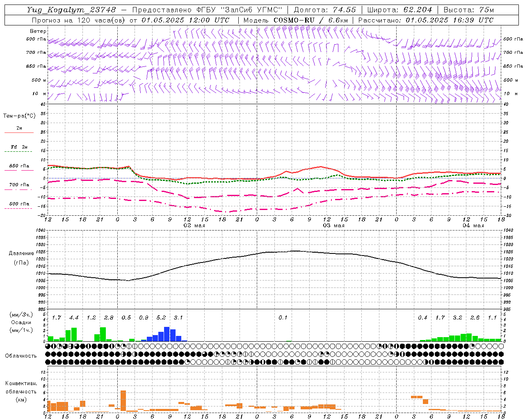Click the Осадки precipitation label
This screenshot has width=525, height=420.
pos(21,322)
